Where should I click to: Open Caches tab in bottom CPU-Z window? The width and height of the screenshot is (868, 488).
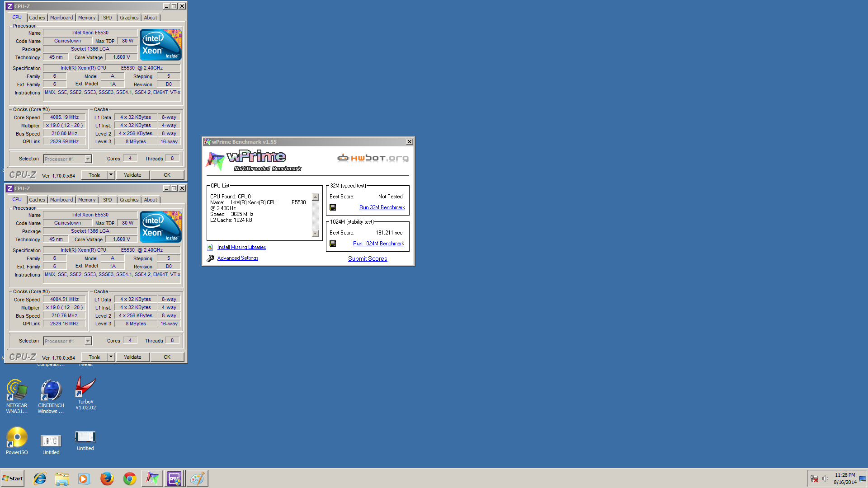click(37, 200)
